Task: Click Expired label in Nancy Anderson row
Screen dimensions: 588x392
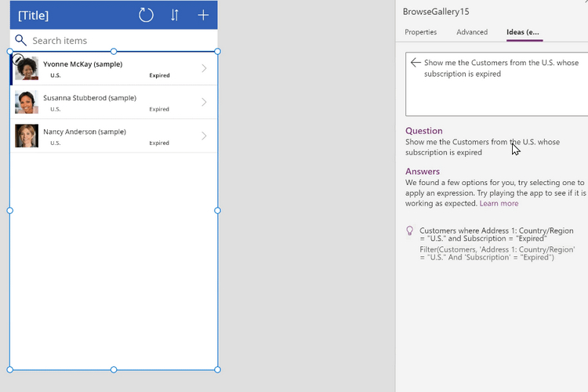Action: [159, 143]
